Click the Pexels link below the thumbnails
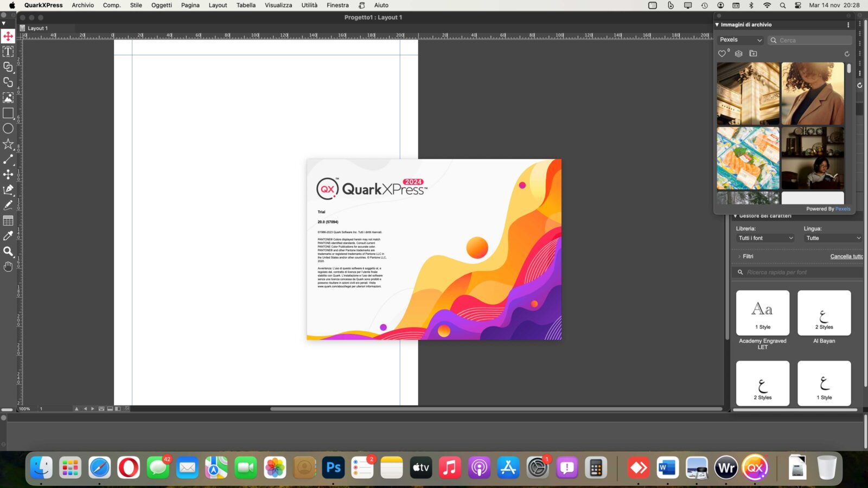 [x=843, y=208]
